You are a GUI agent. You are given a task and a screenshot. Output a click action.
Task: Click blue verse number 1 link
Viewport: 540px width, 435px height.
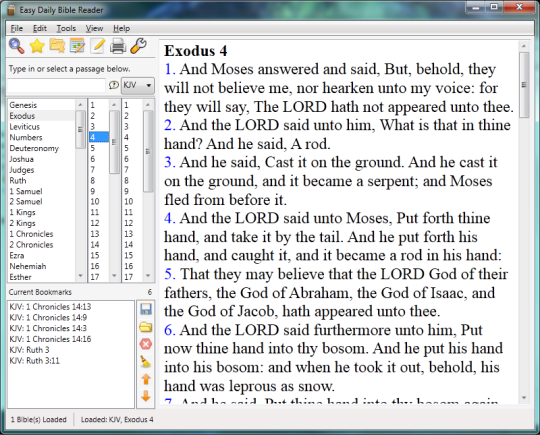tap(170, 69)
